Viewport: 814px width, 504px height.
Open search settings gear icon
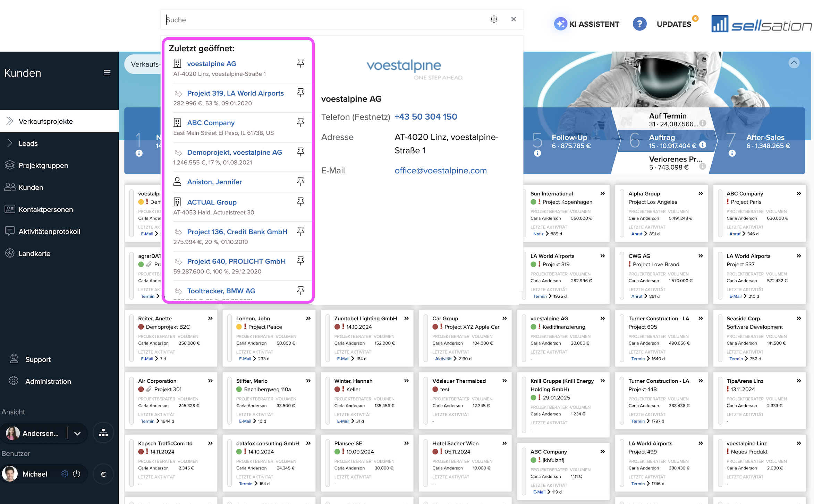tap(494, 19)
